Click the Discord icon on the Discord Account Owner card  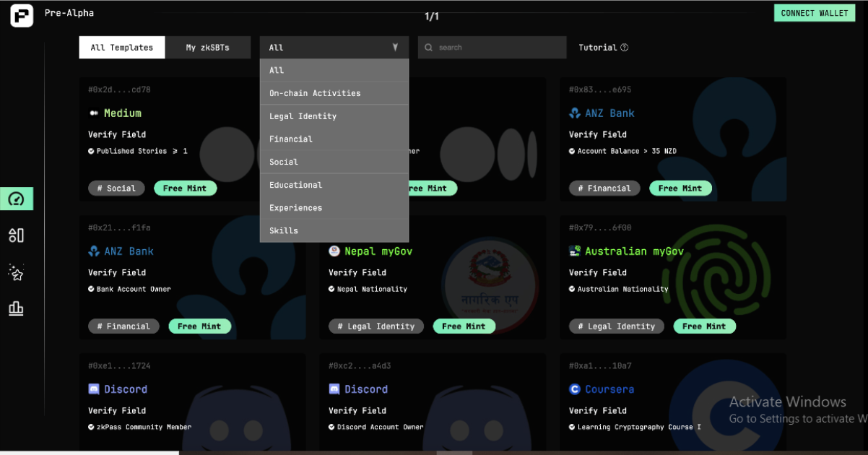[x=334, y=389]
